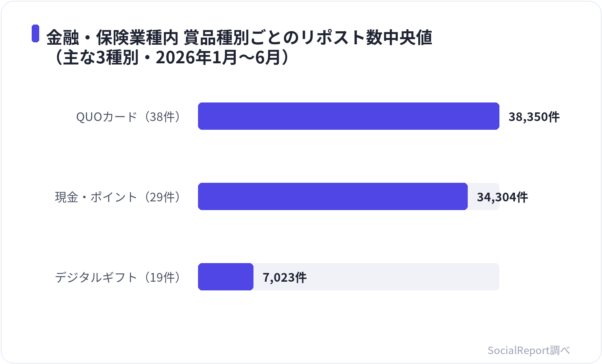The width and height of the screenshot is (602, 364).
Task: Select the 34,304件 value label
Action: pyautogui.click(x=502, y=197)
